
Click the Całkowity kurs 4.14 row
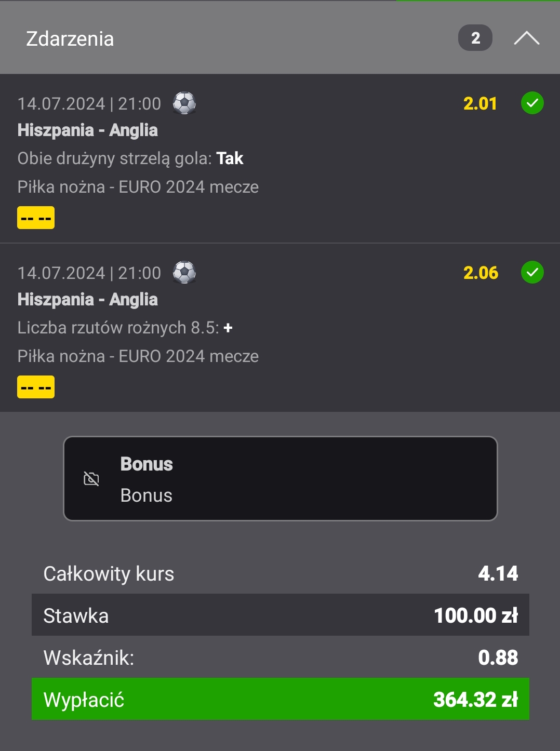pyautogui.click(x=281, y=573)
